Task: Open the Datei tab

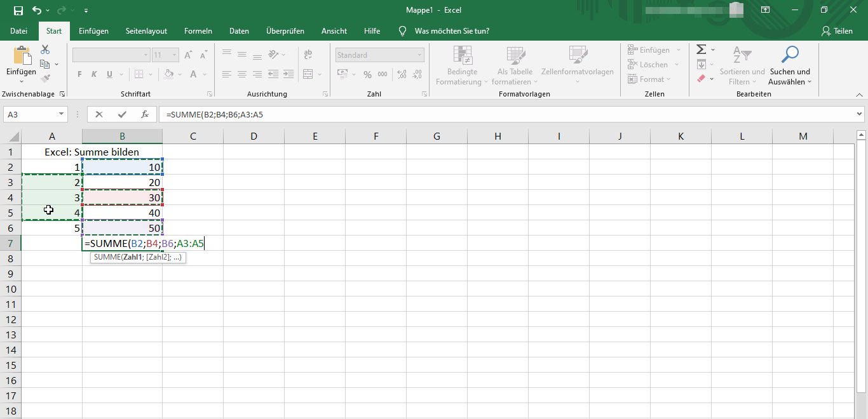Action: pyautogui.click(x=19, y=31)
